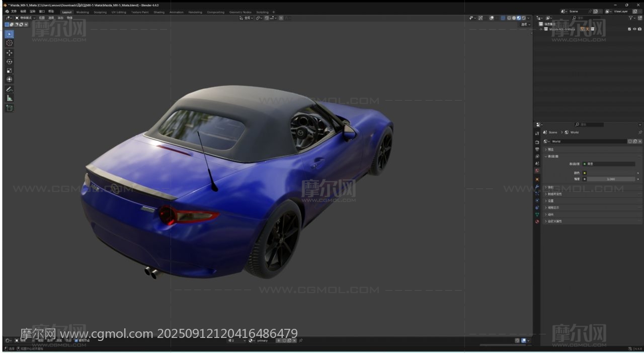Select the Move tool
The image size is (644, 353).
[9, 53]
